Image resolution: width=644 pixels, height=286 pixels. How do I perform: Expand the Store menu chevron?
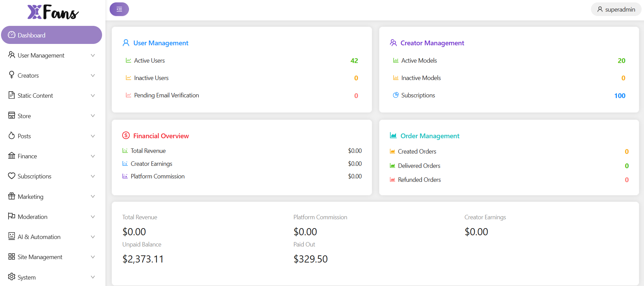(x=93, y=115)
